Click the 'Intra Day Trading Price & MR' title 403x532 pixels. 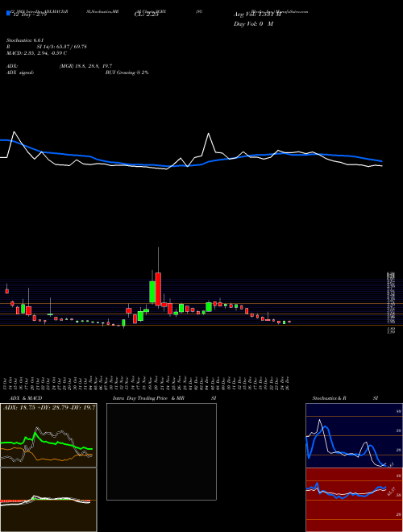pyautogui.click(x=148, y=398)
